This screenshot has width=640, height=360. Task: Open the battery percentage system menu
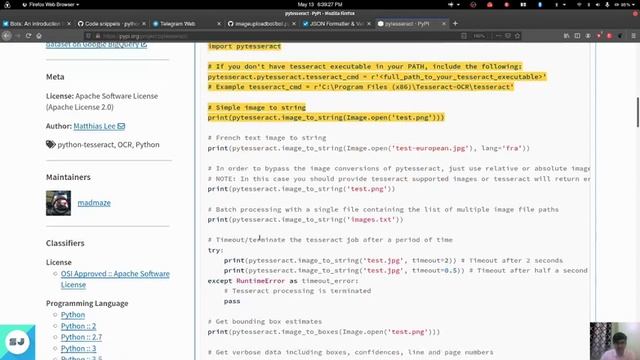coord(625,4)
